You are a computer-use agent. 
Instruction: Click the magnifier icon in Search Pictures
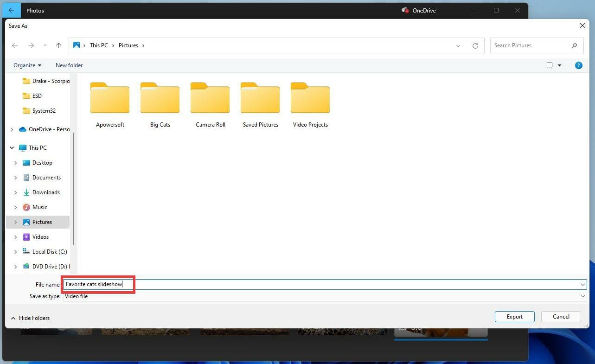coord(574,45)
